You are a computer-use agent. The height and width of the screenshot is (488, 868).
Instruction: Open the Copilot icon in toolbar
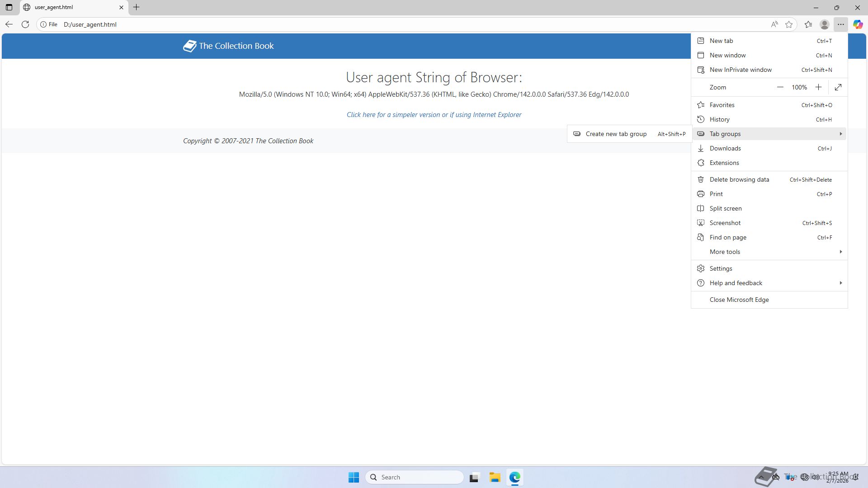click(x=858, y=24)
